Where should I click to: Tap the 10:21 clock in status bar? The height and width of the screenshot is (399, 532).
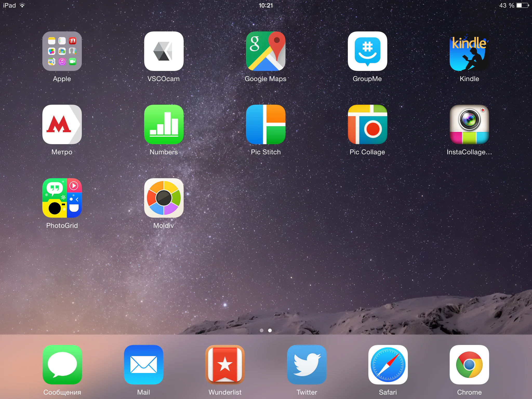click(266, 5)
